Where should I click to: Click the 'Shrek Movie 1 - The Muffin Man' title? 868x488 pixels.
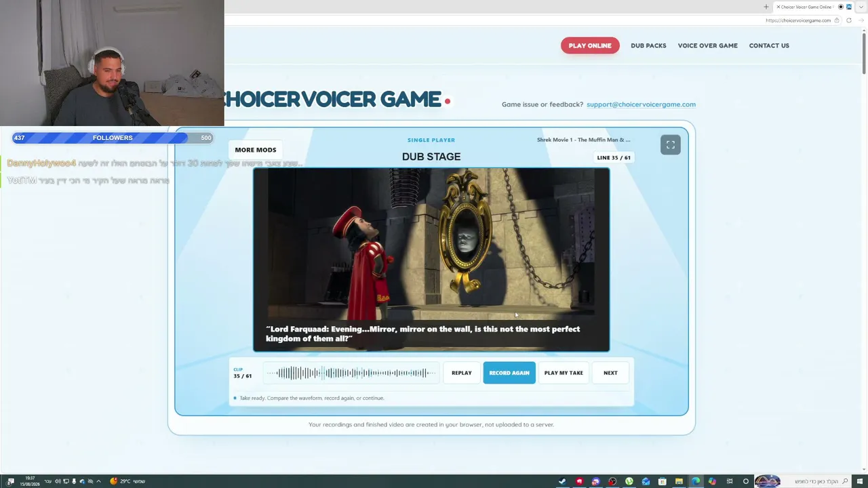coord(584,140)
